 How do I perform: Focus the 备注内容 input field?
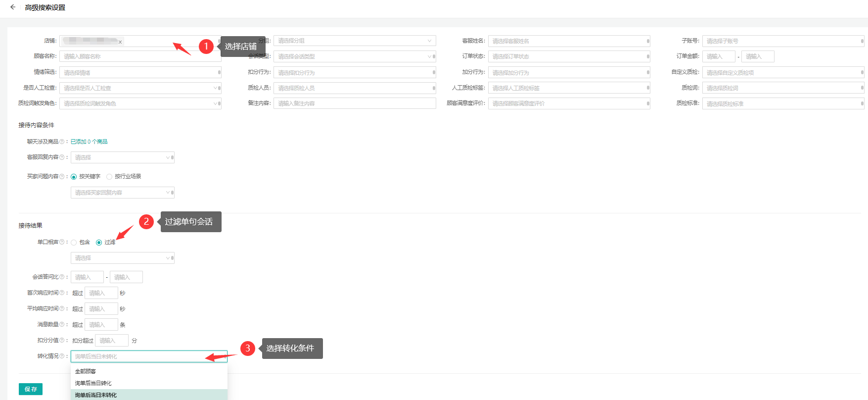tap(355, 103)
